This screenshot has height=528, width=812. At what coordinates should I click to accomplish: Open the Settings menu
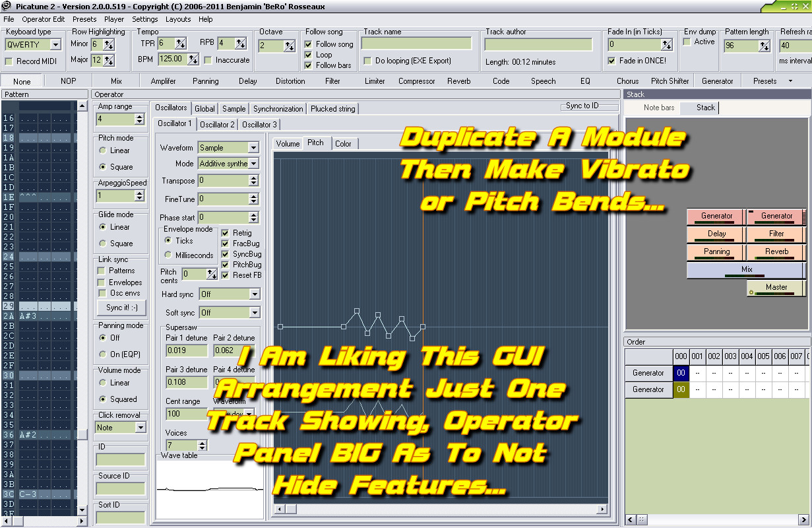point(145,19)
